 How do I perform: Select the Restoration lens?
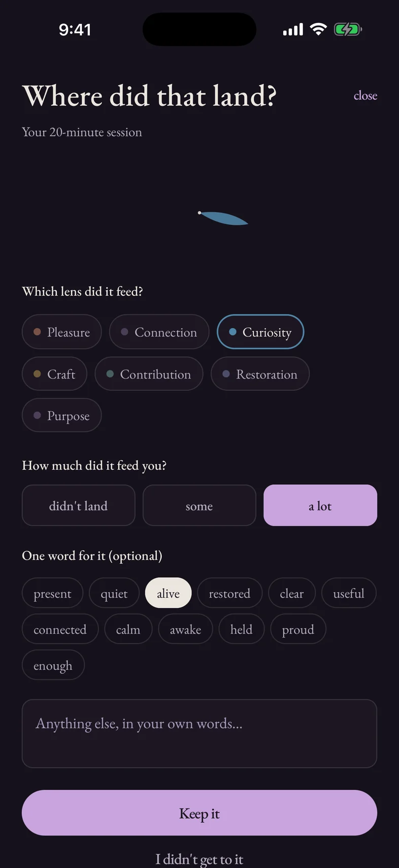coord(260,374)
